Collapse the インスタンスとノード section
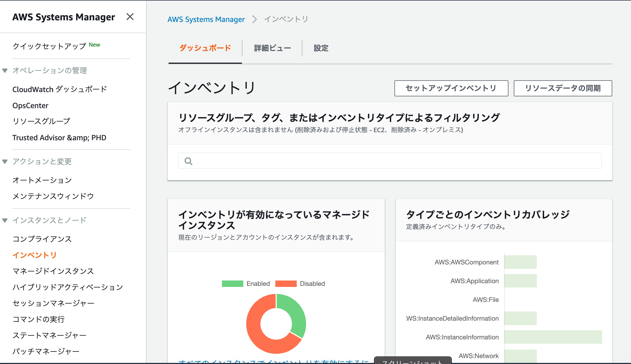The image size is (631, 364). click(x=5, y=221)
